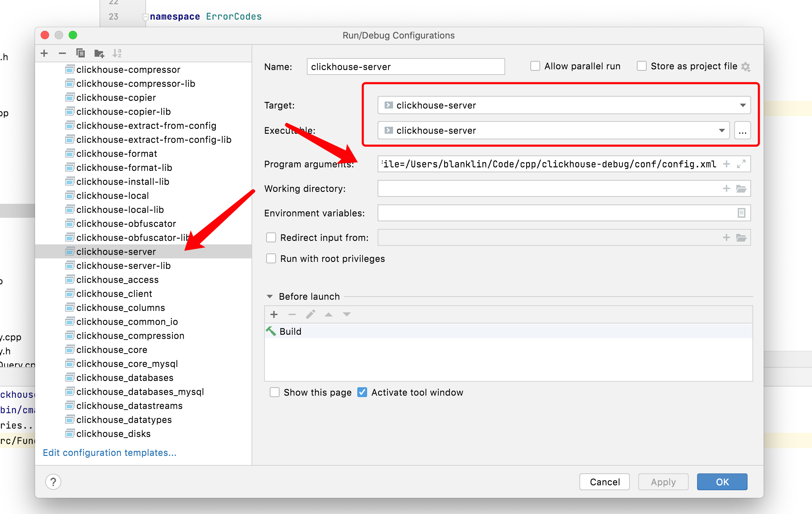812x514 pixels.
Task: Select clickhouse-server configuration
Action: pos(143,251)
